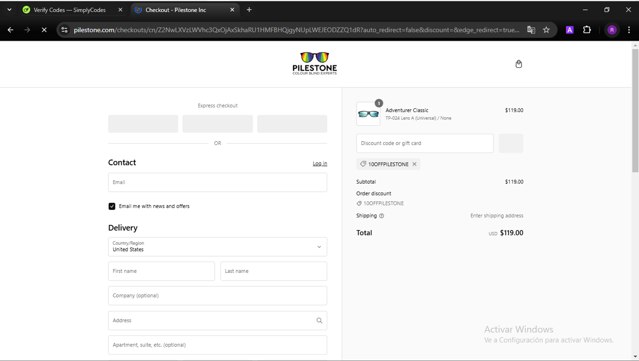Stop loading the page
The height and width of the screenshot is (361, 639).
44,30
